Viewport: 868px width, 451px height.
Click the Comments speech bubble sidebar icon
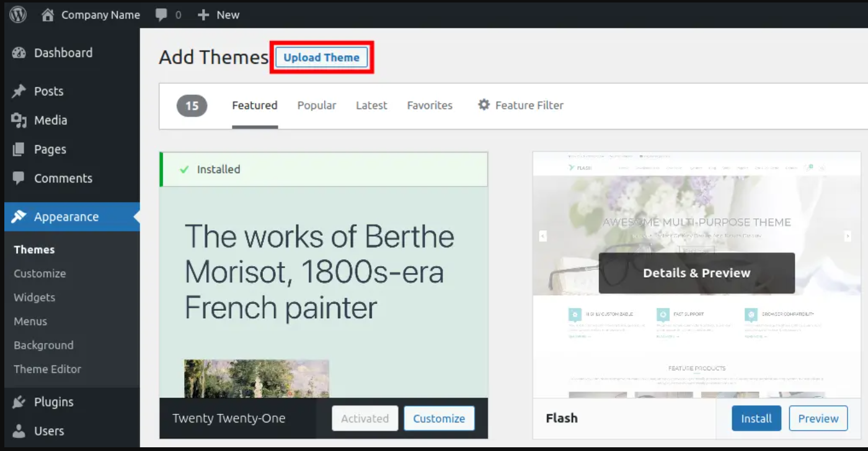tap(19, 179)
